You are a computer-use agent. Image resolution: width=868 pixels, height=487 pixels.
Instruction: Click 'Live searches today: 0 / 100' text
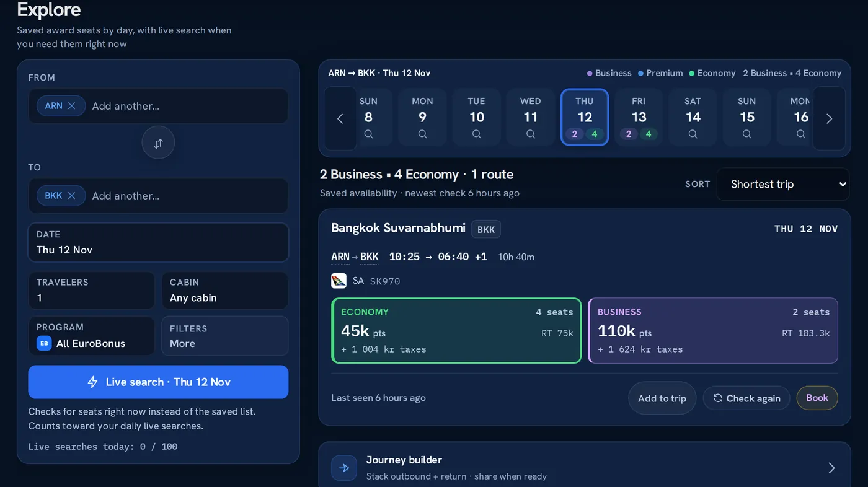[x=103, y=446]
